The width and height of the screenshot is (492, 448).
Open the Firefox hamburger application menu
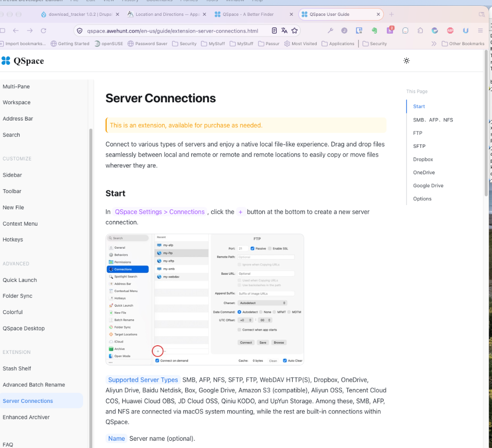tap(480, 30)
